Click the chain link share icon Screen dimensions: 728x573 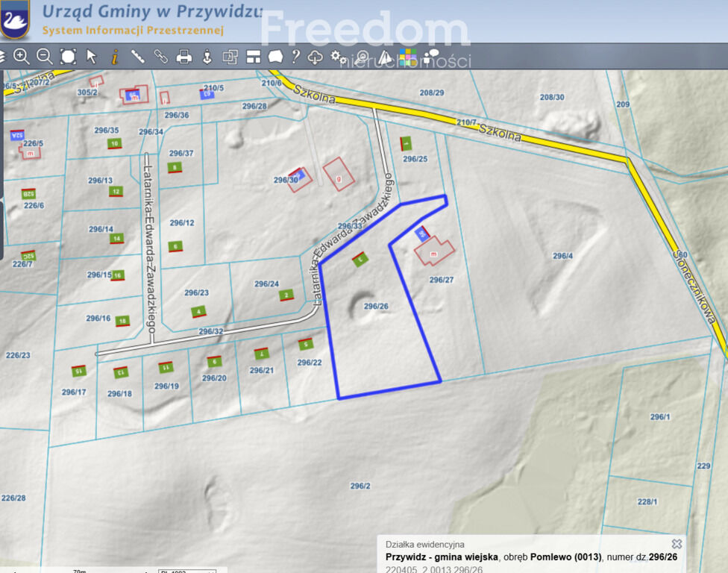[x=160, y=57]
